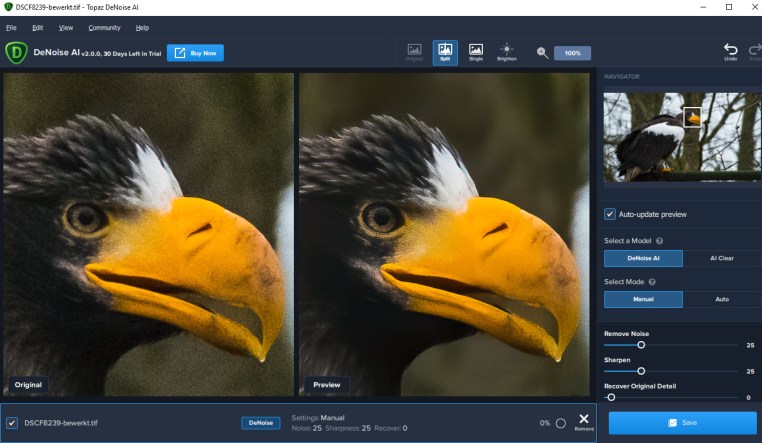This screenshot has height=443, width=762.
Task: Switch to Single view mode
Action: coord(476,52)
